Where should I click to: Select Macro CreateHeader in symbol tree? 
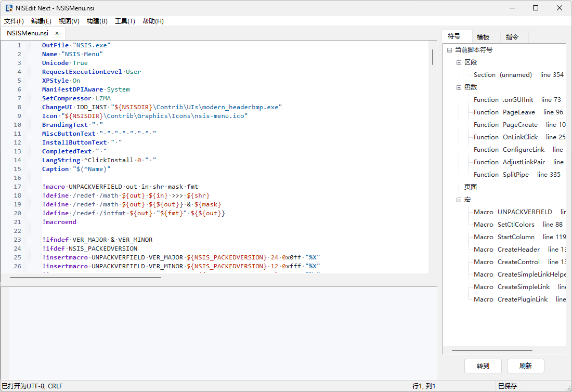[519, 250]
